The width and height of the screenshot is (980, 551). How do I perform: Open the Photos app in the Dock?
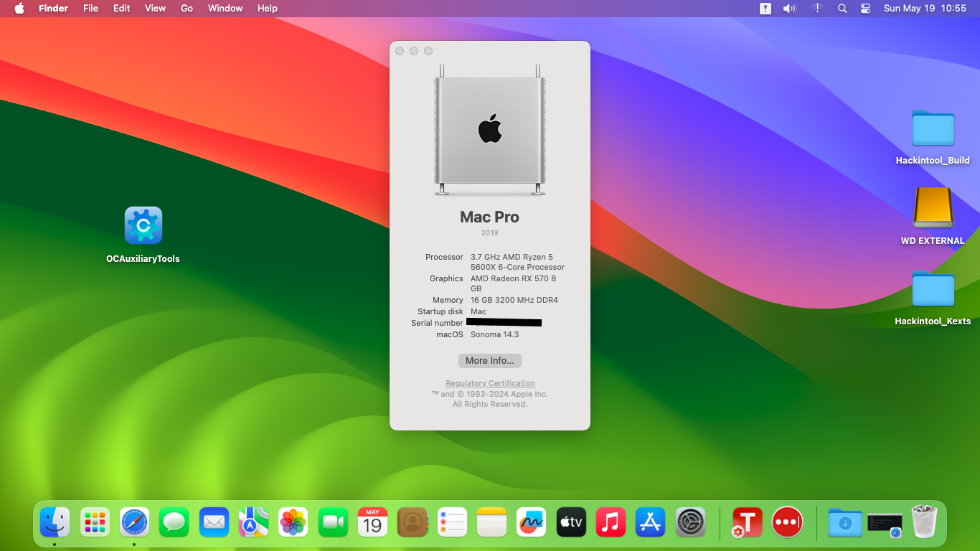(293, 522)
